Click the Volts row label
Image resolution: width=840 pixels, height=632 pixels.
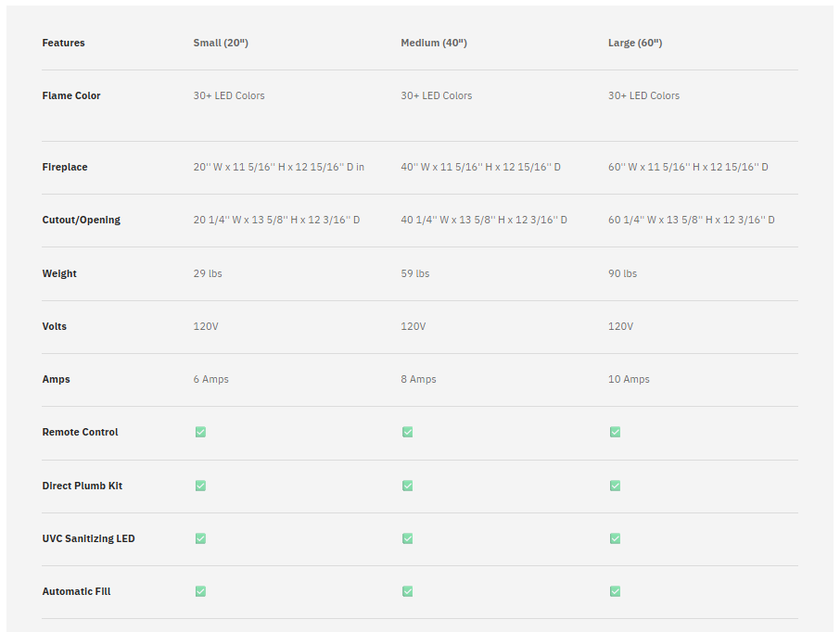point(54,326)
